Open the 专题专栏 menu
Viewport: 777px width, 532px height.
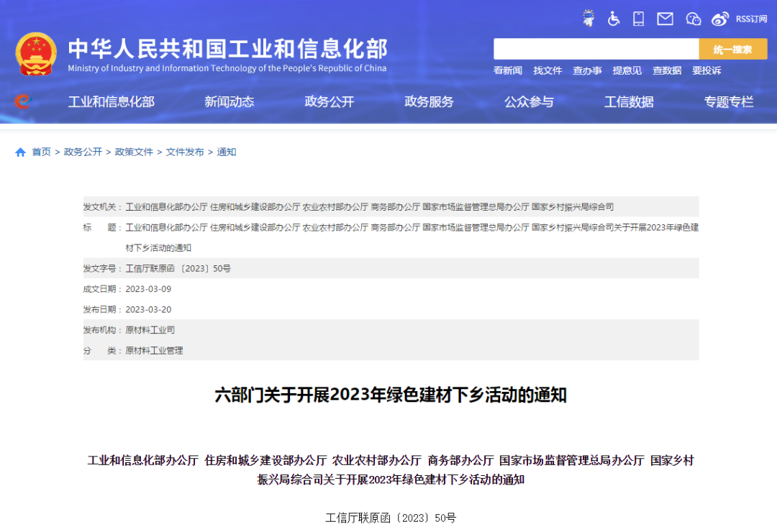[x=729, y=101]
